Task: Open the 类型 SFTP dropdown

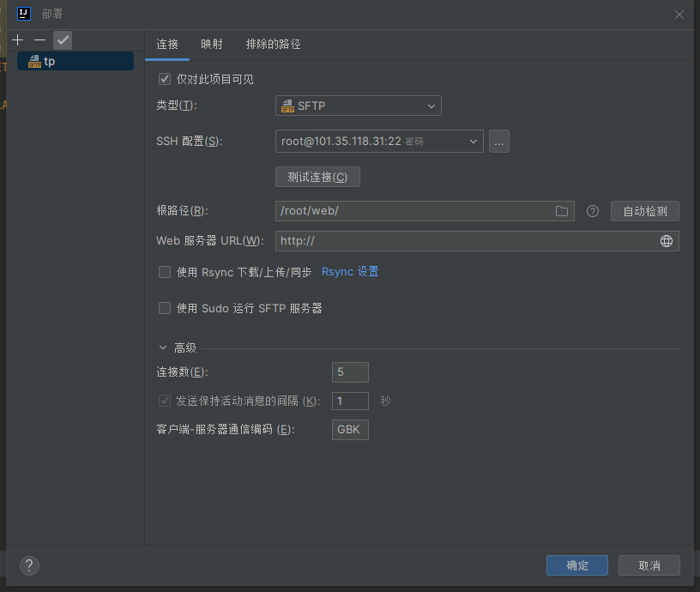Action: coord(359,106)
